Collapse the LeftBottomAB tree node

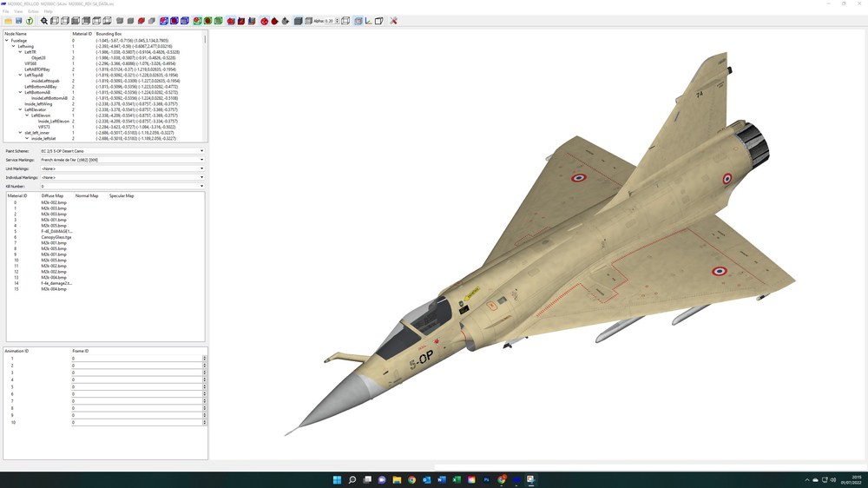click(x=21, y=93)
